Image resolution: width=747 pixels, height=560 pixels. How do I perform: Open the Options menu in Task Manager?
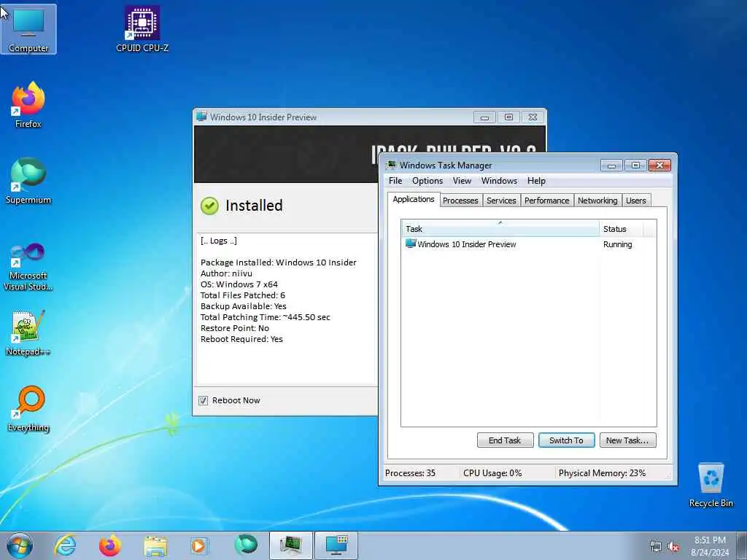(x=427, y=181)
